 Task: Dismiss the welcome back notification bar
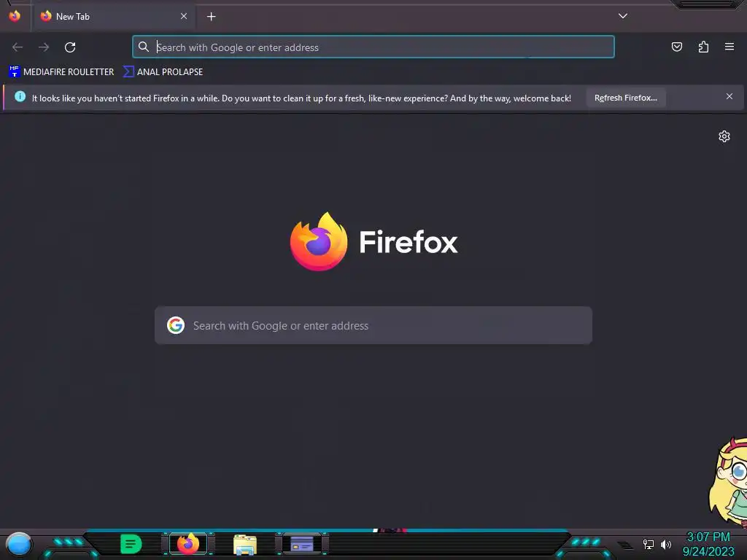[729, 97]
